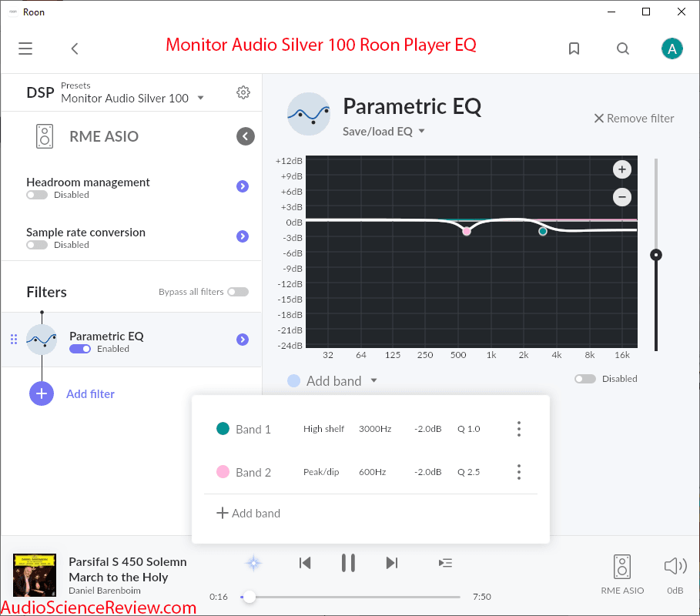The image size is (700, 616).
Task: Maximize the Roon window
Action: [x=646, y=12]
